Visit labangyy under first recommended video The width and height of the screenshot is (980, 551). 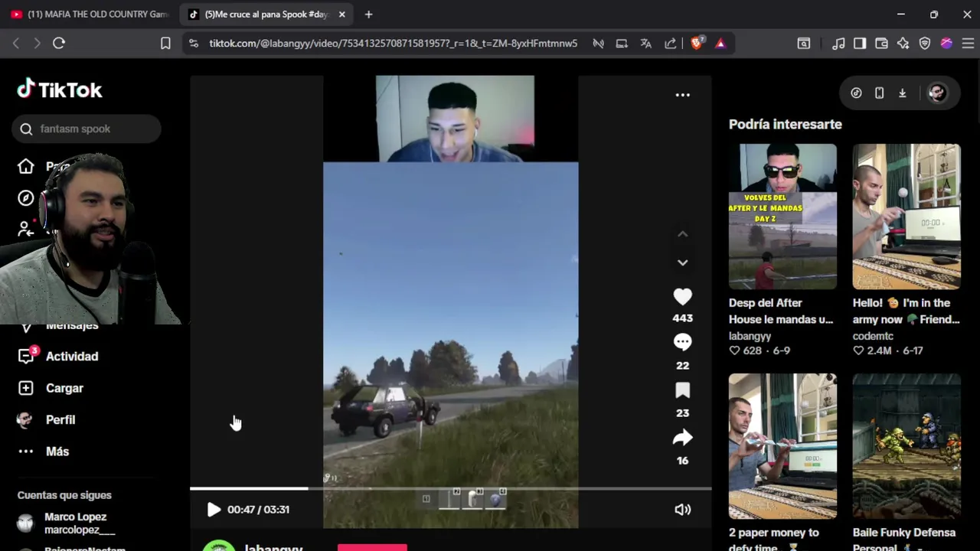pos(750,336)
